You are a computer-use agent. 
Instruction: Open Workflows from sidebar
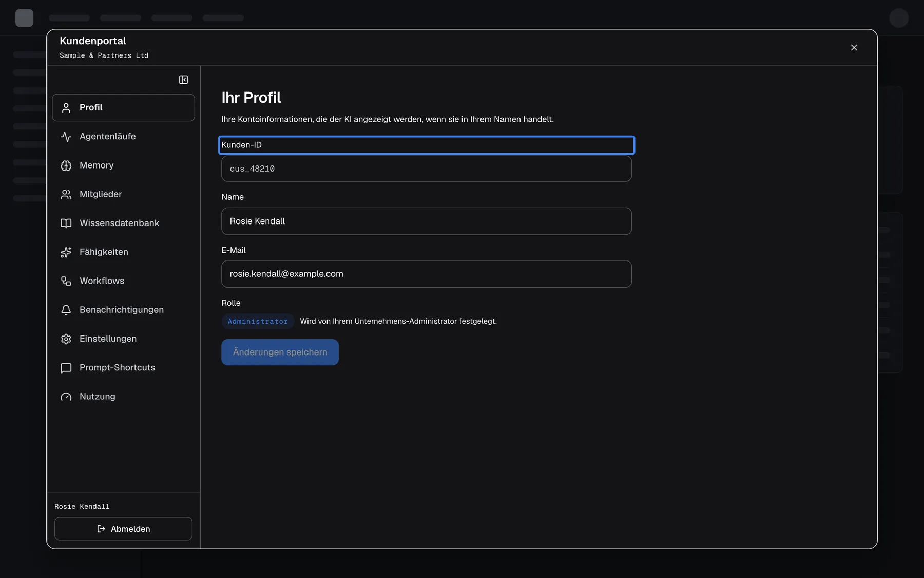click(x=123, y=281)
